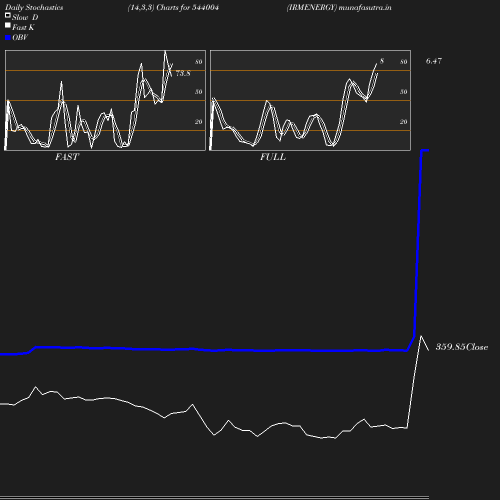Click the peak of the white close line
This screenshot has width=500, height=500.
[x=421, y=336]
